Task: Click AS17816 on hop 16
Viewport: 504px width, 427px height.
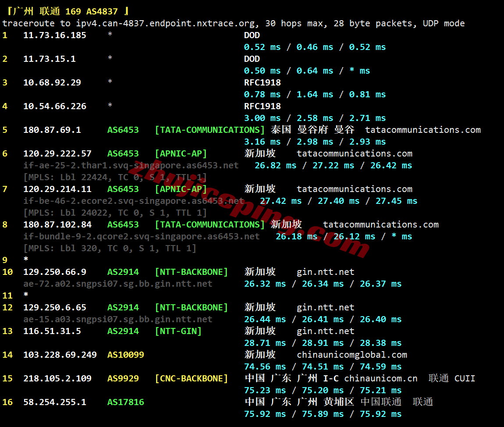Action: [126, 402]
